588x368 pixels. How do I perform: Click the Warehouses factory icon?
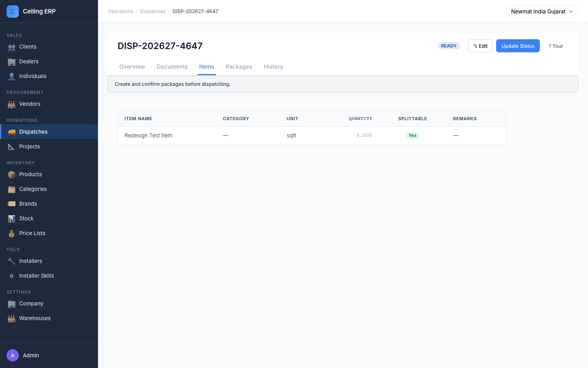click(x=11, y=319)
